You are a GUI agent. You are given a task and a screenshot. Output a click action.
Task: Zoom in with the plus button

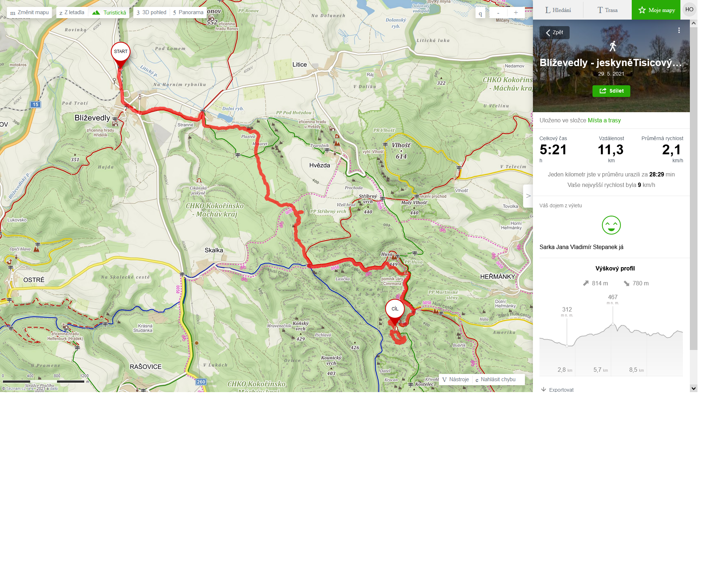click(x=515, y=13)
